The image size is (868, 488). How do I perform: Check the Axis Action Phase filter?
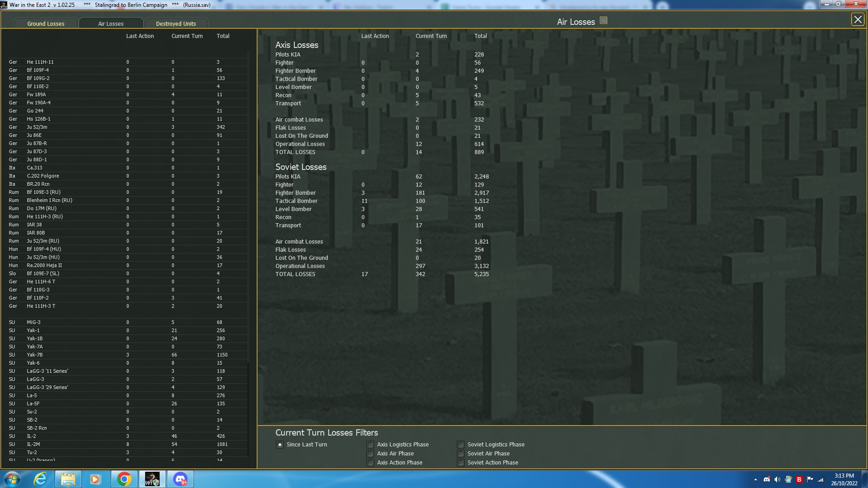(x=370, y=463)
